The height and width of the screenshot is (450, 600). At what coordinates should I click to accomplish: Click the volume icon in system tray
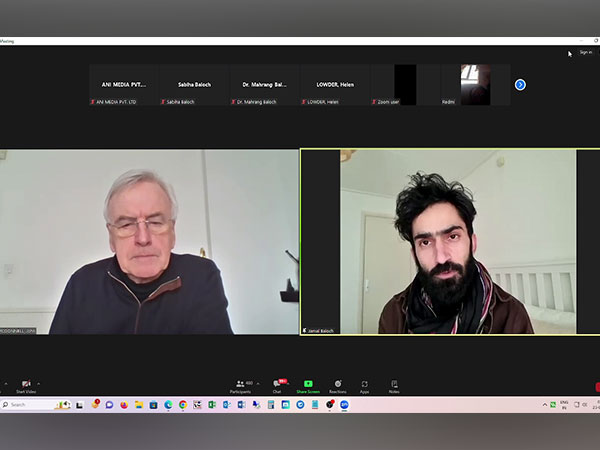[585, 405]
